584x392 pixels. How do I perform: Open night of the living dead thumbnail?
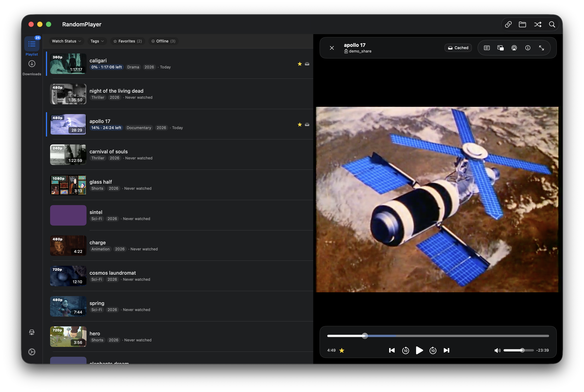coord(68,94)
